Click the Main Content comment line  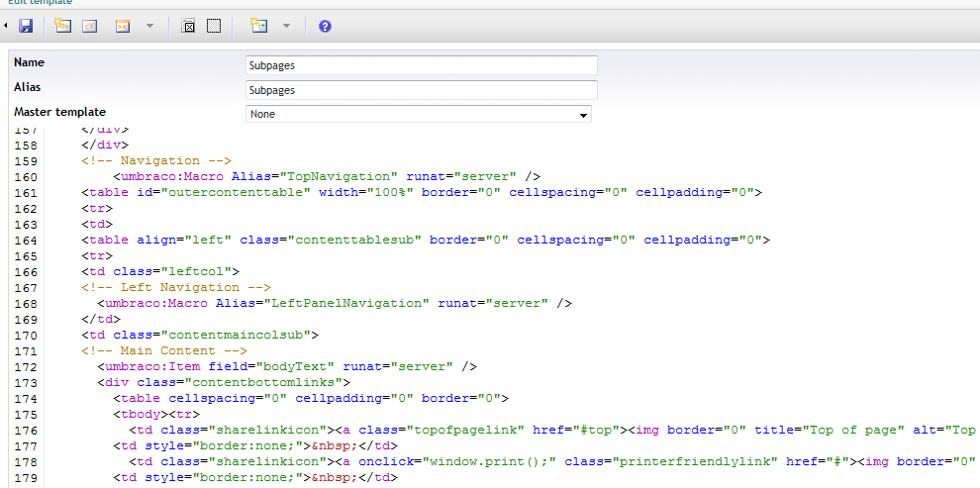tap(164, 351)
